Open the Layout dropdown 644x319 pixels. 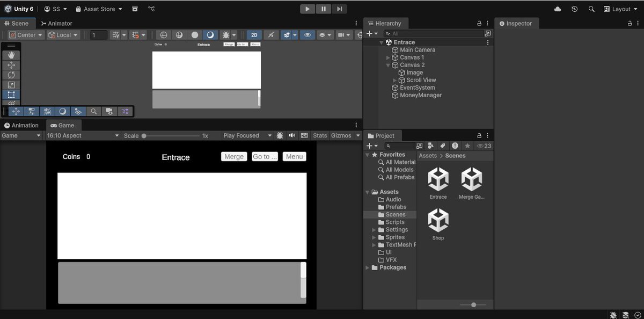tap(621, 9)
